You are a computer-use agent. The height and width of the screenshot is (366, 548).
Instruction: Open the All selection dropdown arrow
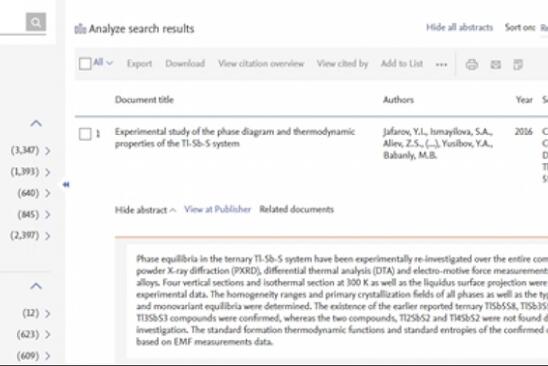click(x=109, y=63)
